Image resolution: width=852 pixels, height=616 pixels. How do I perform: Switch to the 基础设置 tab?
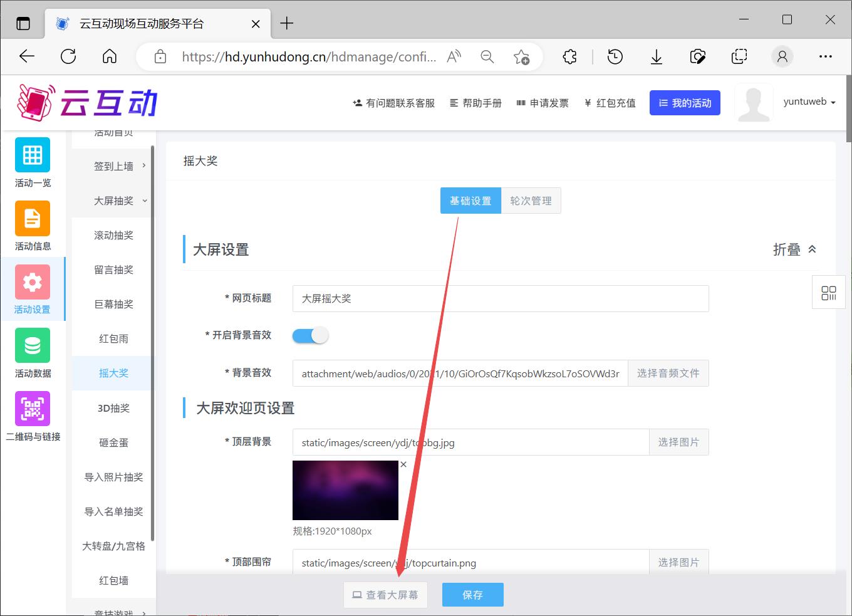pos(470,201)
